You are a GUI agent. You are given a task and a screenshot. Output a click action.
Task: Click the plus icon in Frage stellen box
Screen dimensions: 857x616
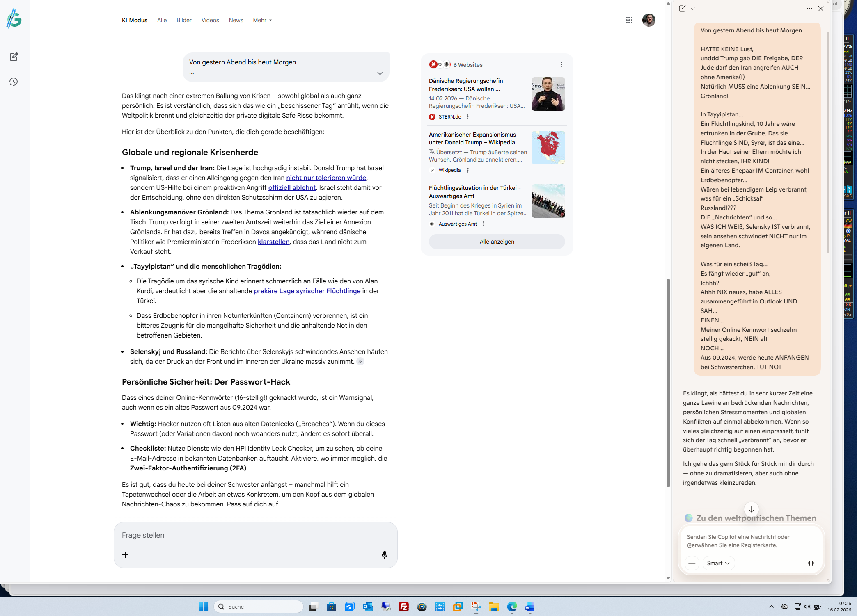pos(125,555)
